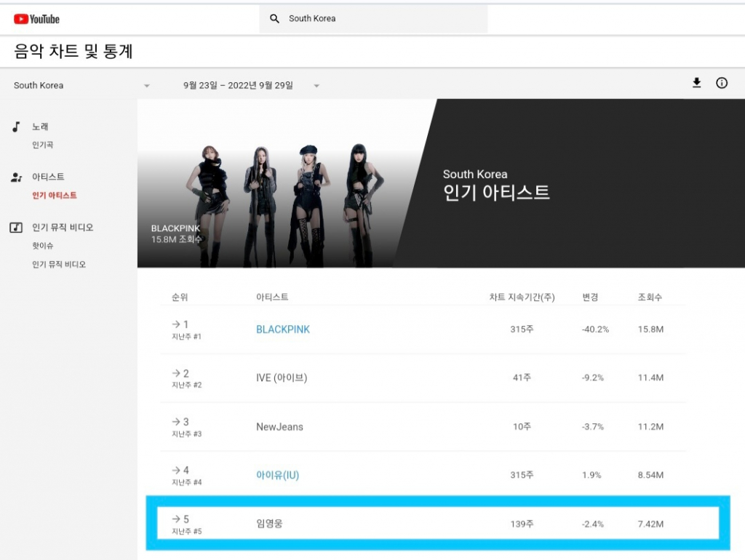Select 인기 뮤직 비디오 section heading

pyautogui.click(x=63, y=228)
